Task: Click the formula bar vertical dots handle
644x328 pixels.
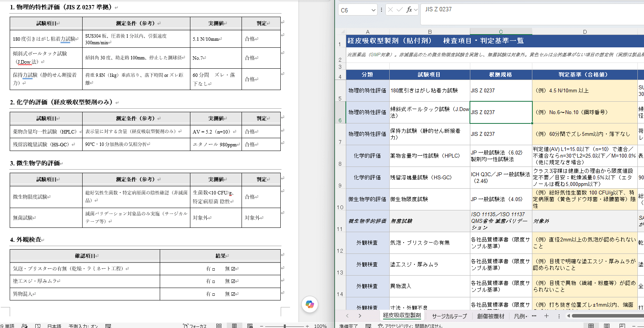Action: coord(382,10)
